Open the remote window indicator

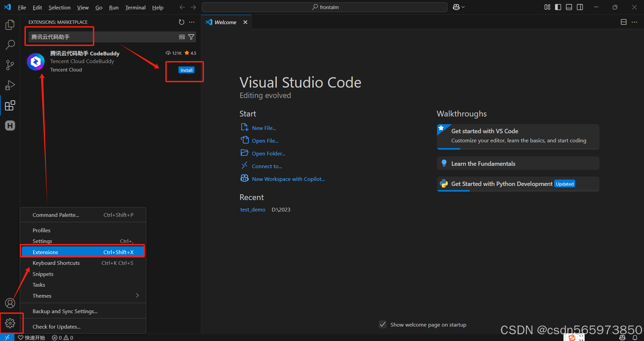click(7, 337)
